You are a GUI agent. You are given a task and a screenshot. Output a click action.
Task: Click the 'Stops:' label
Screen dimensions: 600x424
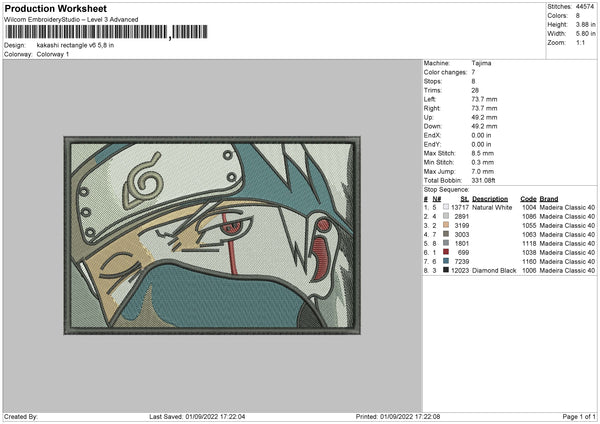point(433,81)
